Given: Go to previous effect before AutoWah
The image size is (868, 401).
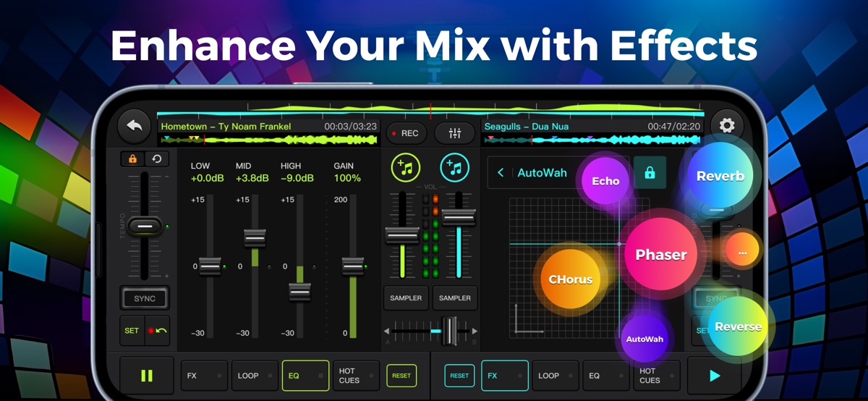Looking at the screenshot, I should pos(501,173).
